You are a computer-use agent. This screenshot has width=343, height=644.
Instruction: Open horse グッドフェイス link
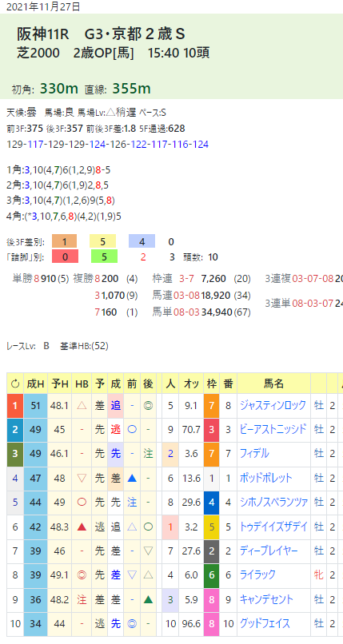[x=265, y=623]
